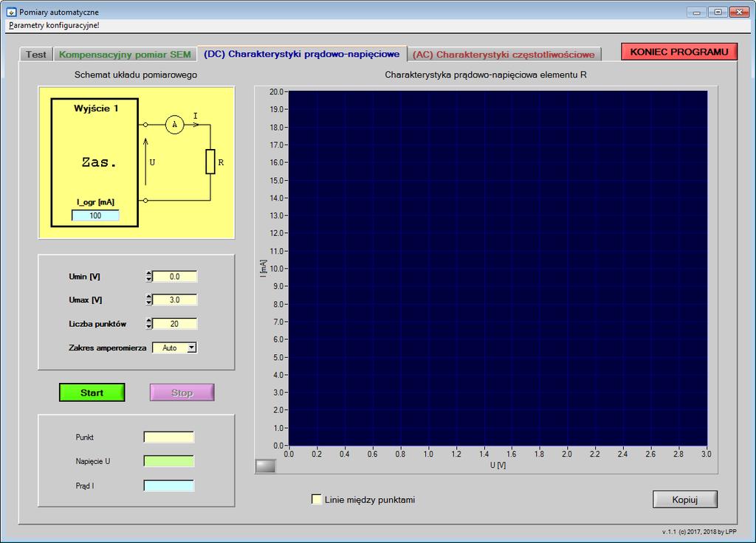This screenshot has height=543, width=756.
Task: Click the Umin [V] value field
Action: pyautogui.click(x=174, y=277)
